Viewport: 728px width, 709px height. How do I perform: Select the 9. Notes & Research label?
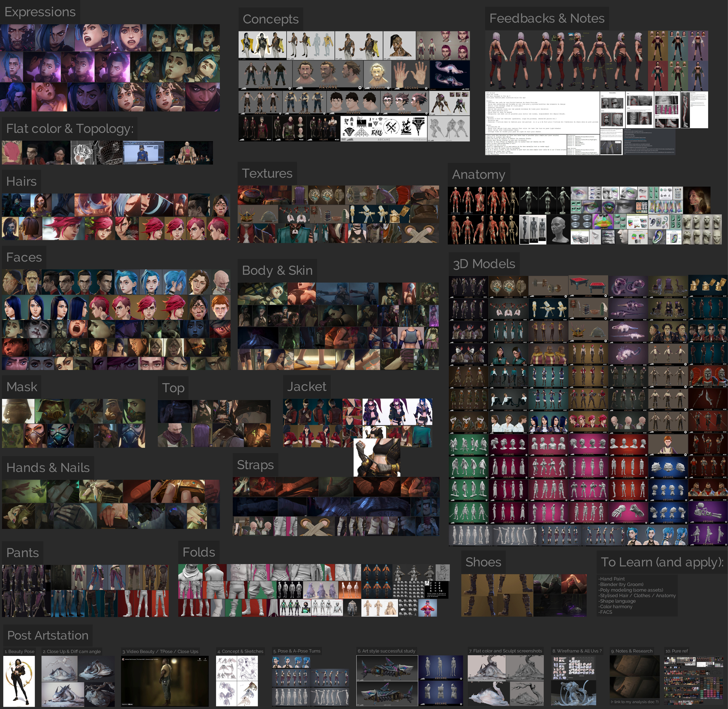coord(632,651)
